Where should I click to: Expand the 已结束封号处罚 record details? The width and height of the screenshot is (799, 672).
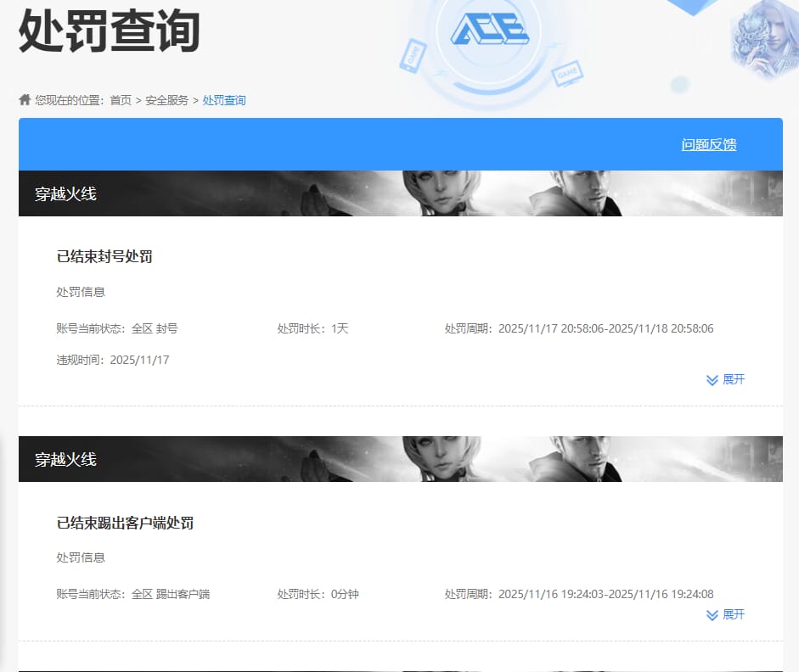726,380
